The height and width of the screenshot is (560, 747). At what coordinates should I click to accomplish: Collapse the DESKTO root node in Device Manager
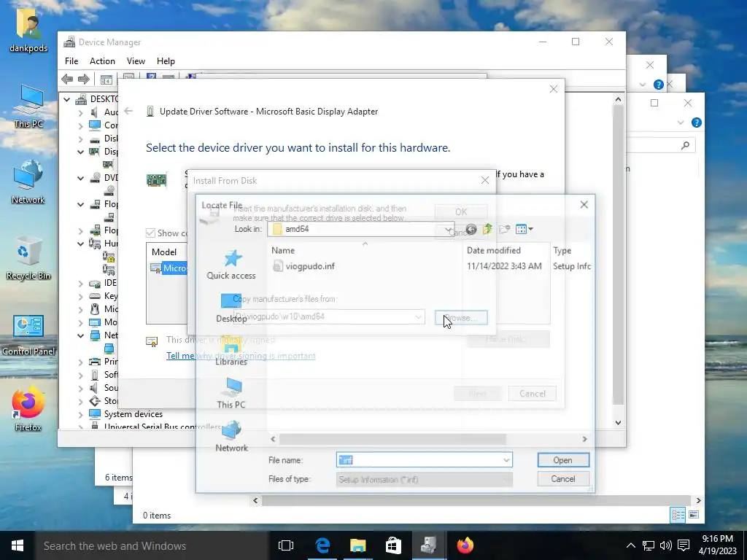[66, 99]
